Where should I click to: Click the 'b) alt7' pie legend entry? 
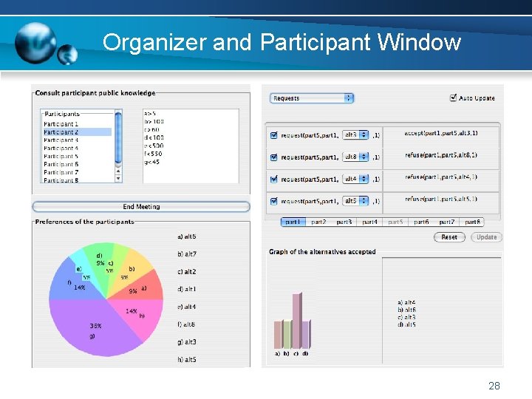[187, 254]
